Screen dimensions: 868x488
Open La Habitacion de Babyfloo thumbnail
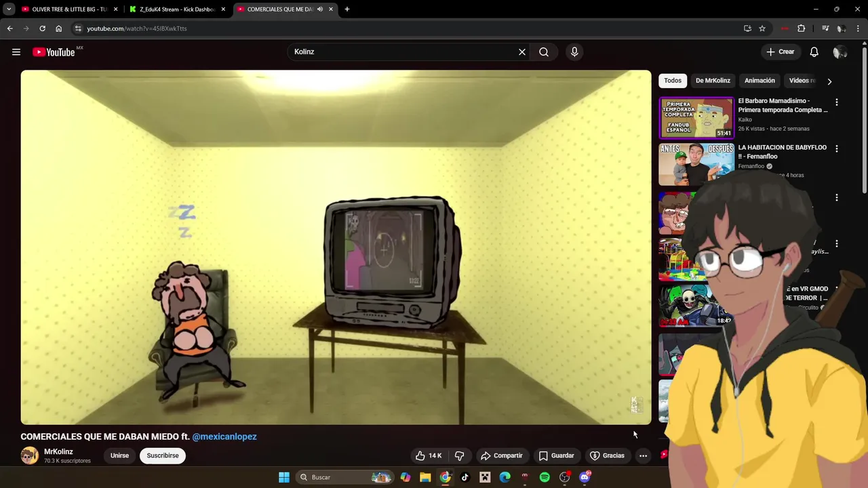696,165
